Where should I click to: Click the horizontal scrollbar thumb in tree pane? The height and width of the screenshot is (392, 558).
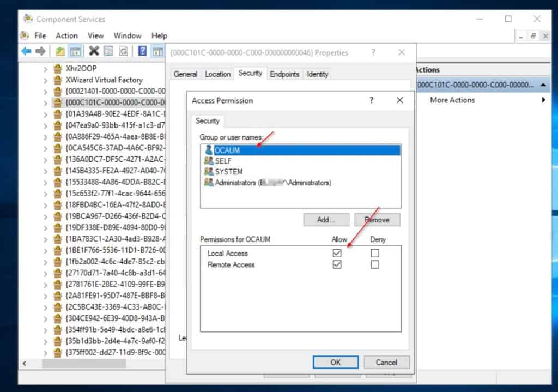tap(84, 364)
